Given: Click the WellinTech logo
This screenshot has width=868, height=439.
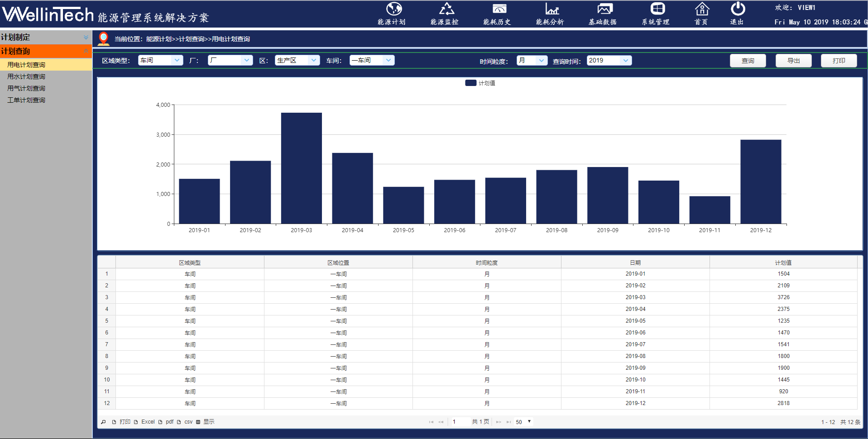Looking at the screenshot, I should pos(48,15).
